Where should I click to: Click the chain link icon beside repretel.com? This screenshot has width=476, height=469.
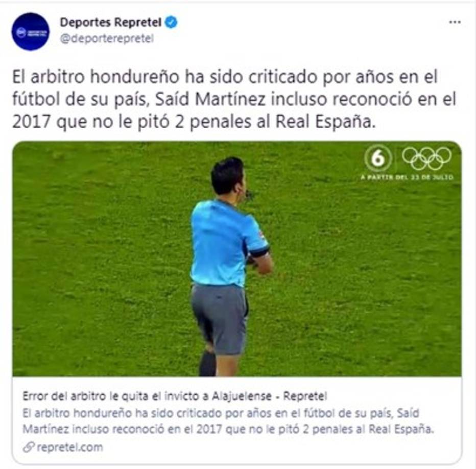(x=29, y=447)
